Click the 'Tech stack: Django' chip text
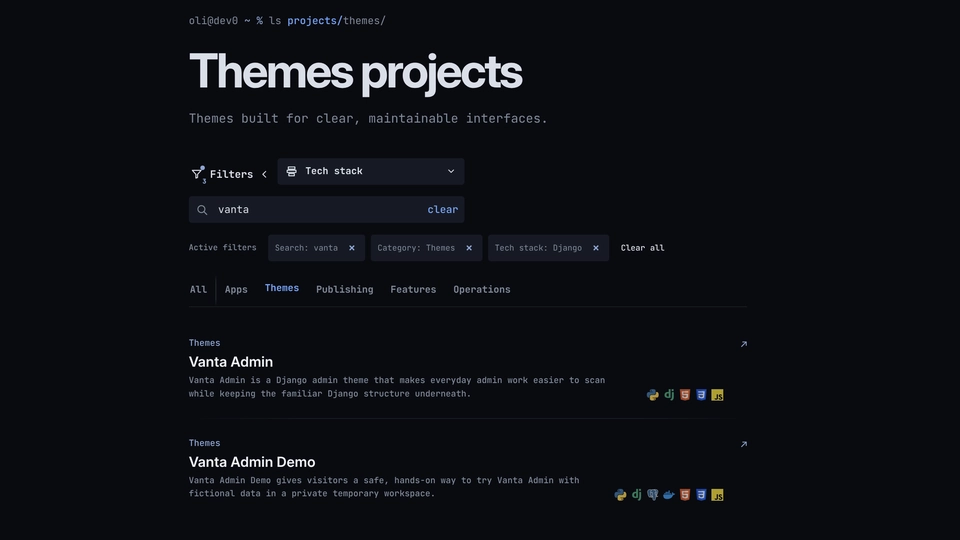Viewport: 960px width, 540px height. coord(538,248)
